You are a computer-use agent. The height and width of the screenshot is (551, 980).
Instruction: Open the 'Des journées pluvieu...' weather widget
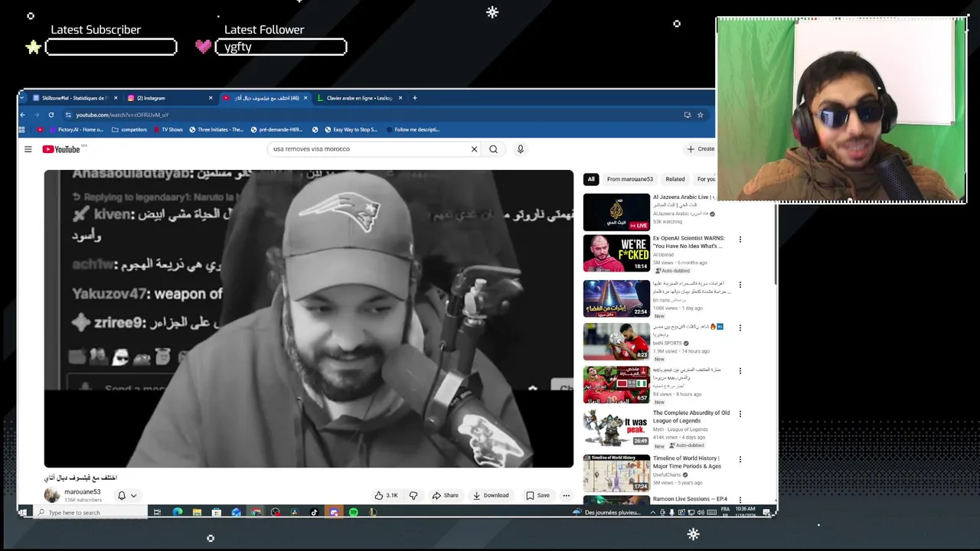point(606,512)
